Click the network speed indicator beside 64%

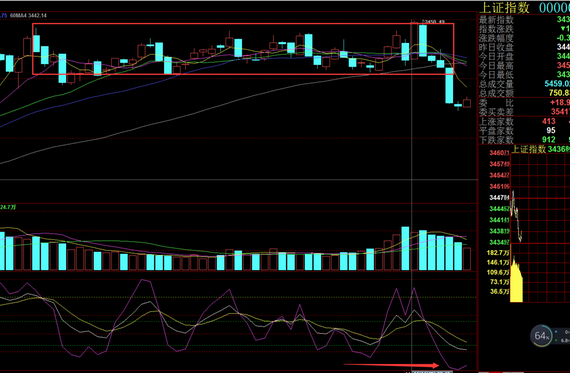pyautogui.click(x=562, y=336)
